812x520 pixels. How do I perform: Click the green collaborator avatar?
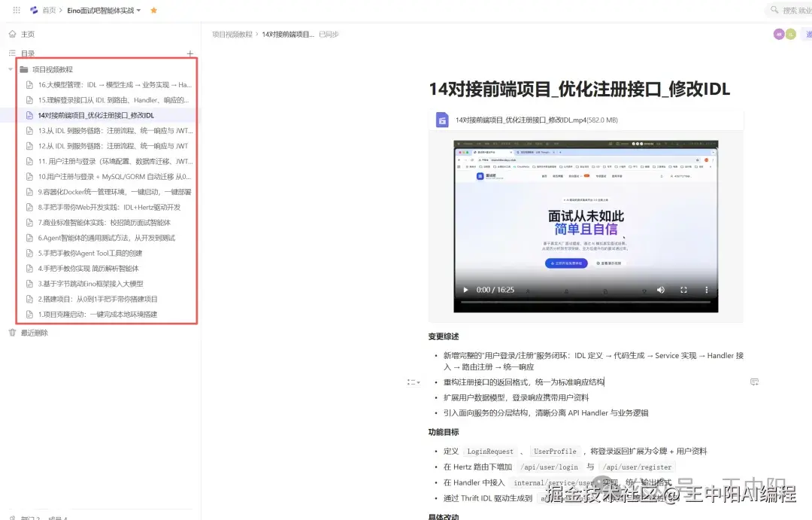pyautogui.click(x=790, y=34)
